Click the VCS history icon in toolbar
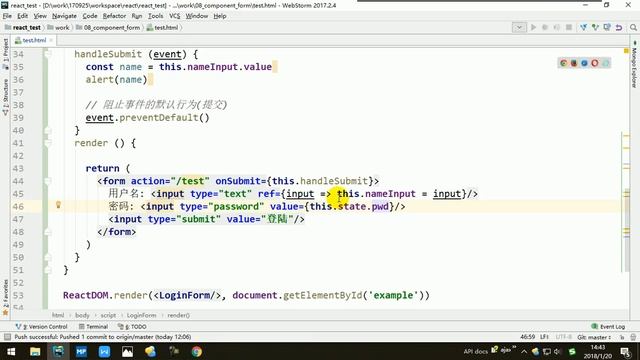 pos(607,27)
